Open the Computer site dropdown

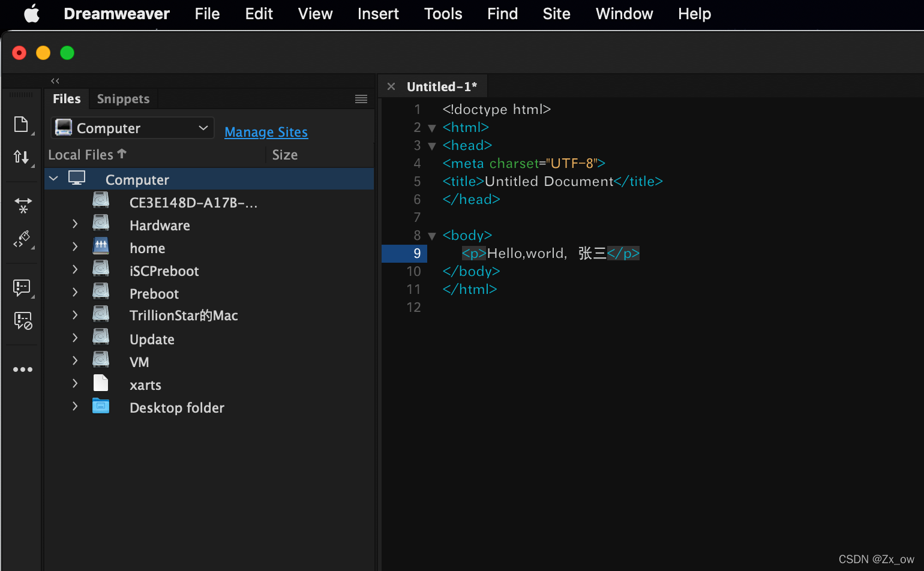pyautogui.click(x=133, y=128)
